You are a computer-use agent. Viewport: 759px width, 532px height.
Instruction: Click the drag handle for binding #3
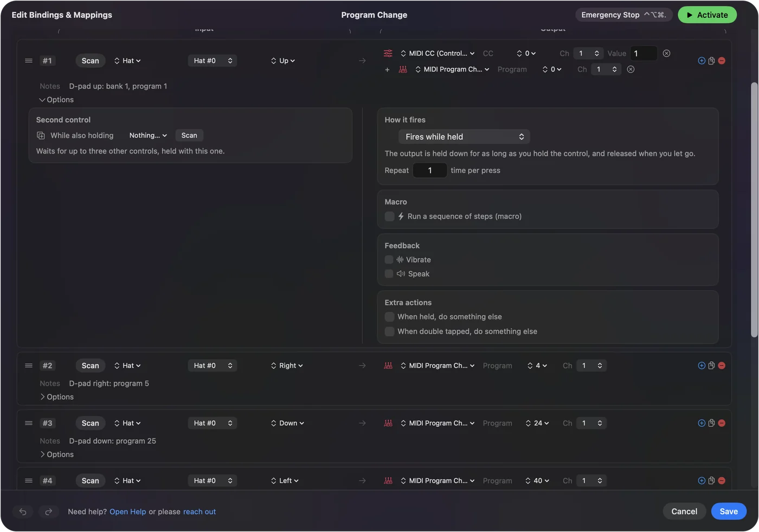tap(29, 423)
